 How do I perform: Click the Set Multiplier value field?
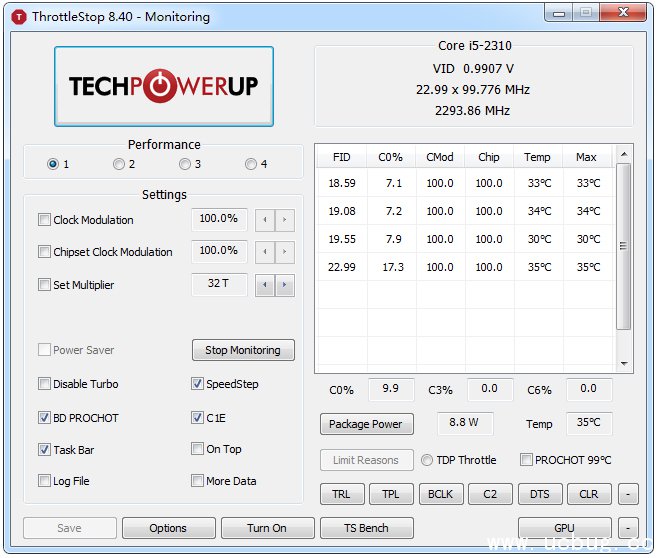tap(219, 284)
